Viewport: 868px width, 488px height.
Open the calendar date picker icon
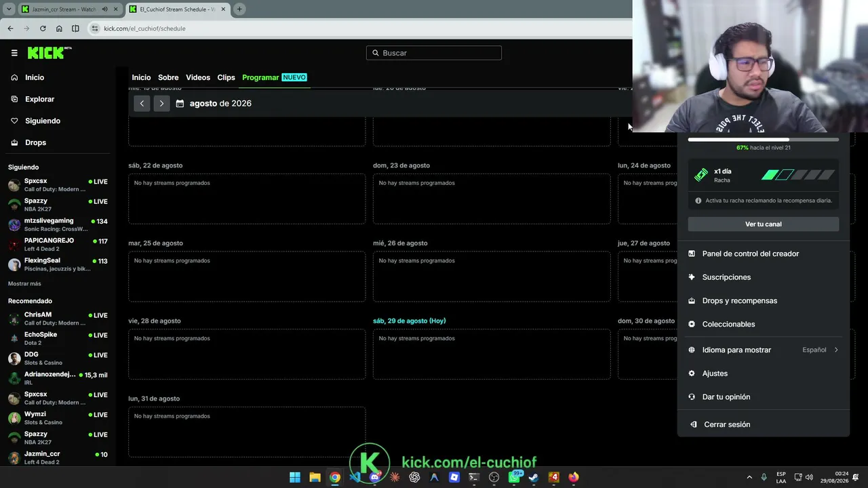180,104
